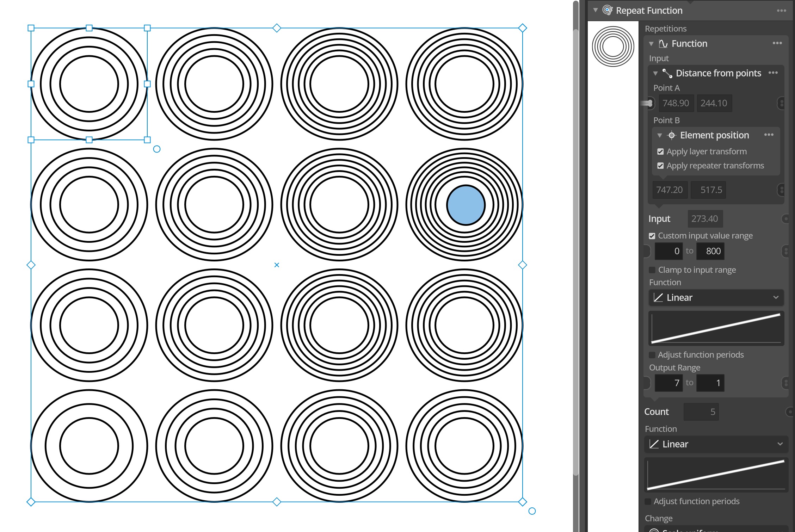The height and width of the screenshot is (532, 795).
Task: Click the Output Range start value 7
Action: [668, 383]
